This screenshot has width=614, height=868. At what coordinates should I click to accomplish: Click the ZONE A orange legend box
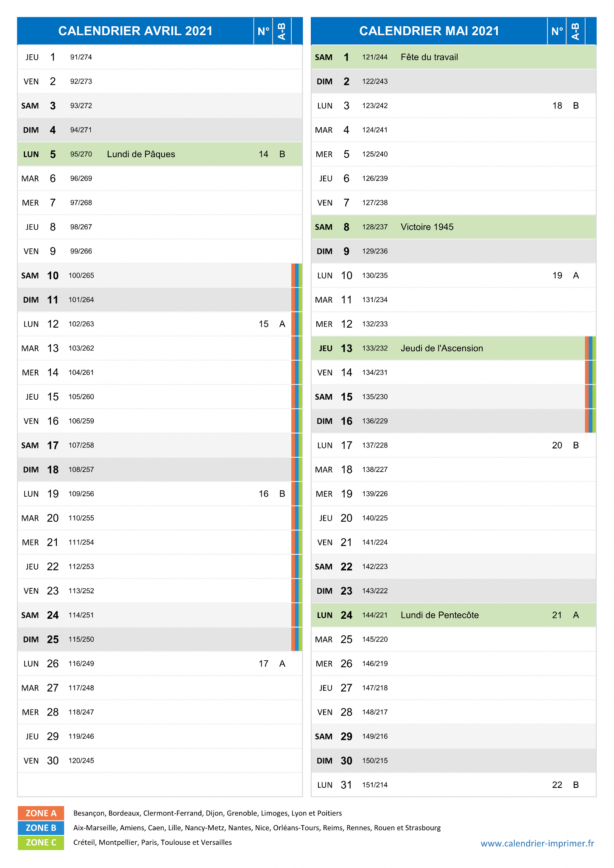click(x=41, y=813)
